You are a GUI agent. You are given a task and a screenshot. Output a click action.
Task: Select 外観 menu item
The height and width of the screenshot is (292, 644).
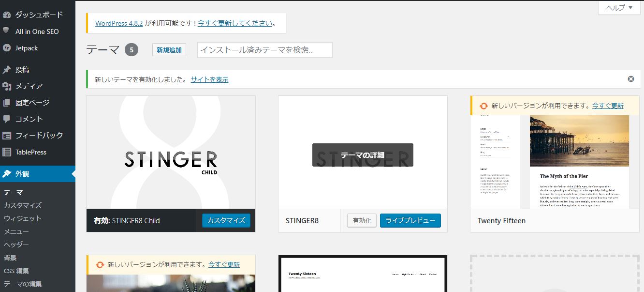tap(38, 174)
